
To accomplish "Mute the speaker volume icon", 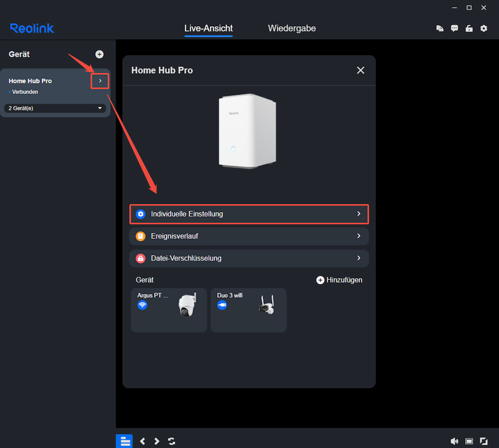I will (x=455, y=441).
